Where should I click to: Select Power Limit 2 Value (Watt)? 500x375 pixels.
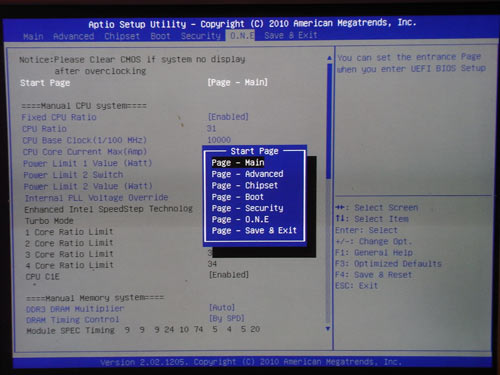88,186
